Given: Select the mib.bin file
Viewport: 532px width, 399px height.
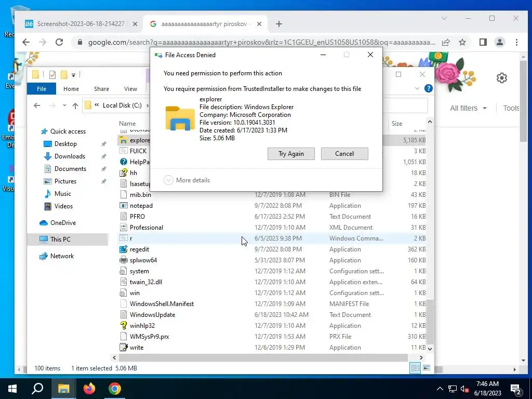Looking at the screenshot, I should point(140,195).
